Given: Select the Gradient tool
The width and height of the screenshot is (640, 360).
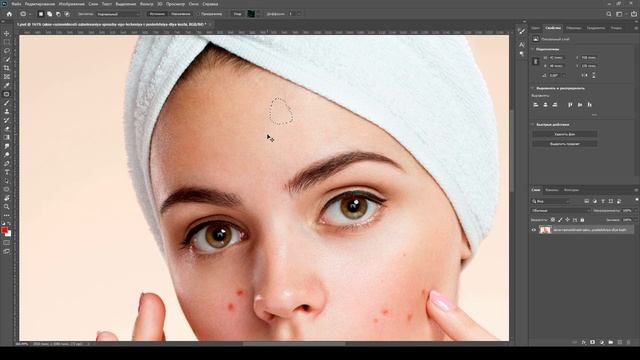Looking at the screenshot, I should pyautogui.click(x=7, y=137).
